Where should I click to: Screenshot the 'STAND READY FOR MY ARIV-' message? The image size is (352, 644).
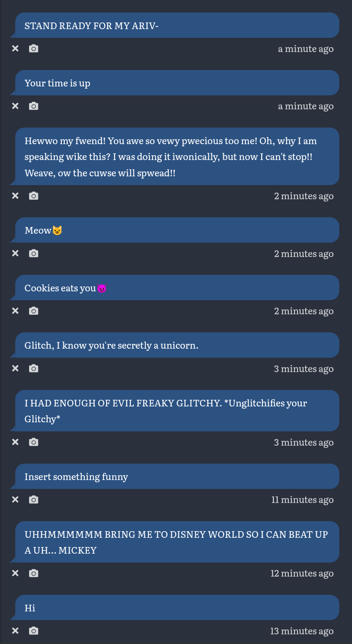click(x=33, y=48)
